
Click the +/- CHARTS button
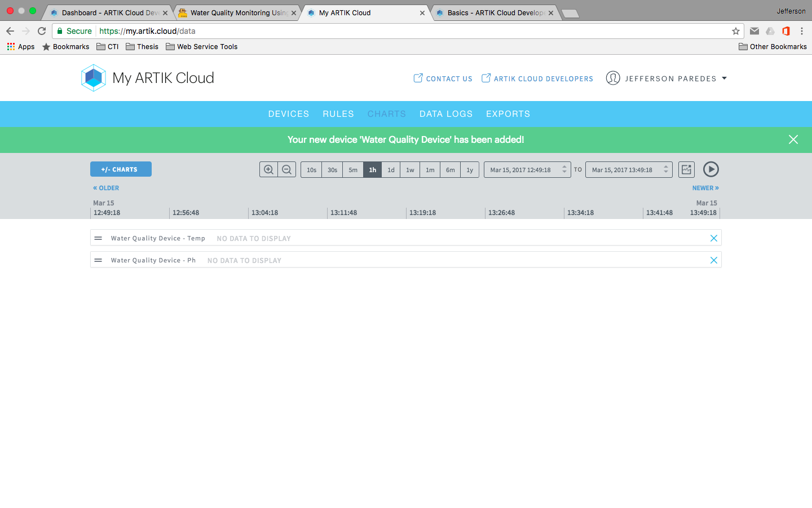click(x=121, y=169)
